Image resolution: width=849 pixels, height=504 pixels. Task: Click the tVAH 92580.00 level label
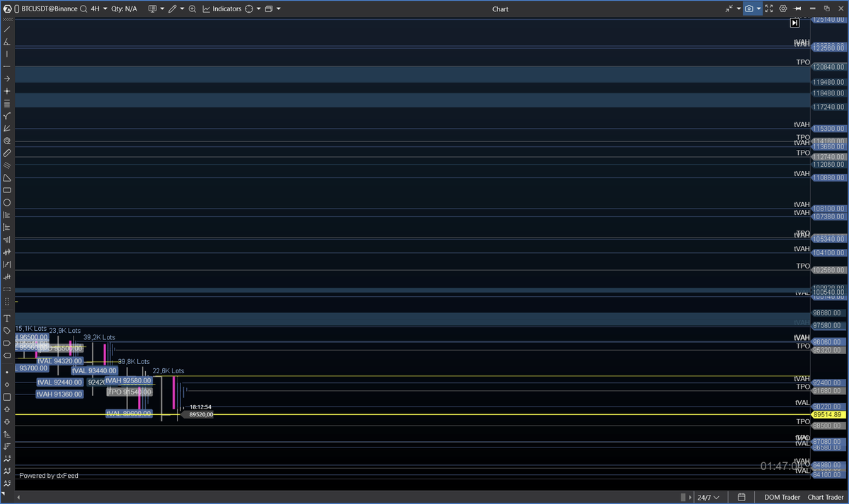128,380
